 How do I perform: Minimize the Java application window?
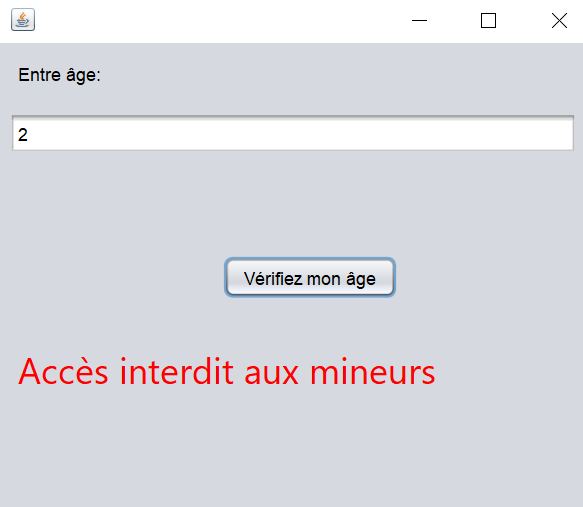click(419, 20)
